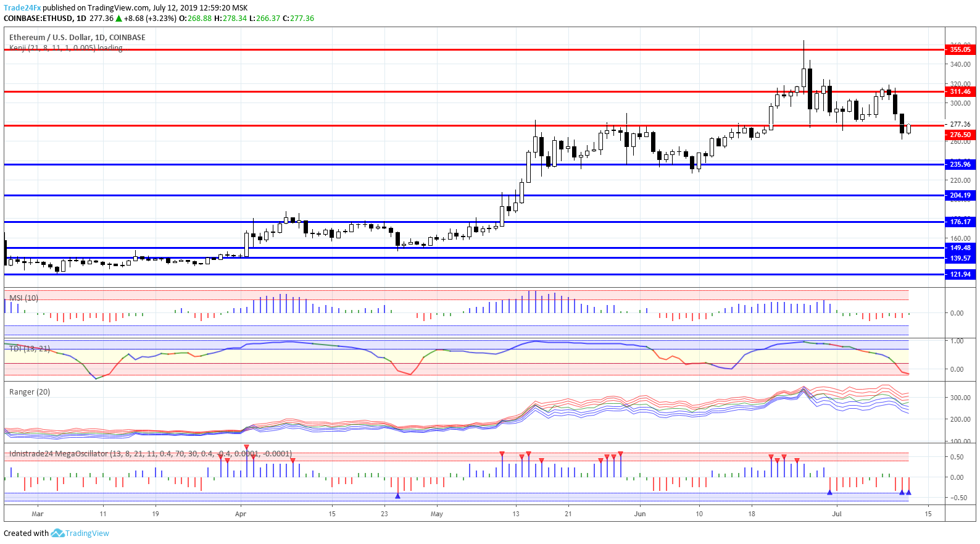Select the 149.48 blue price label
Image resolution: width=980 pixels, height=544 pixels.
[960, 248]
